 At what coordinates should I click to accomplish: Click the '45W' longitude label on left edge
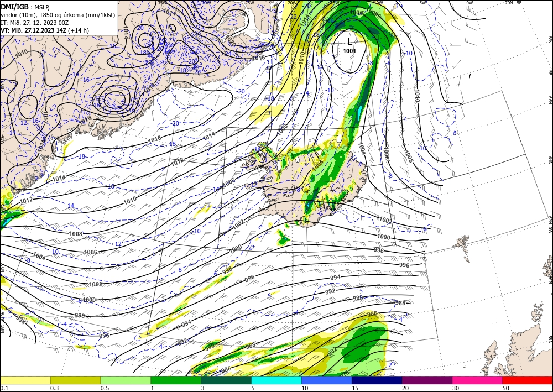pyautogui.click(x=2, y=139)
